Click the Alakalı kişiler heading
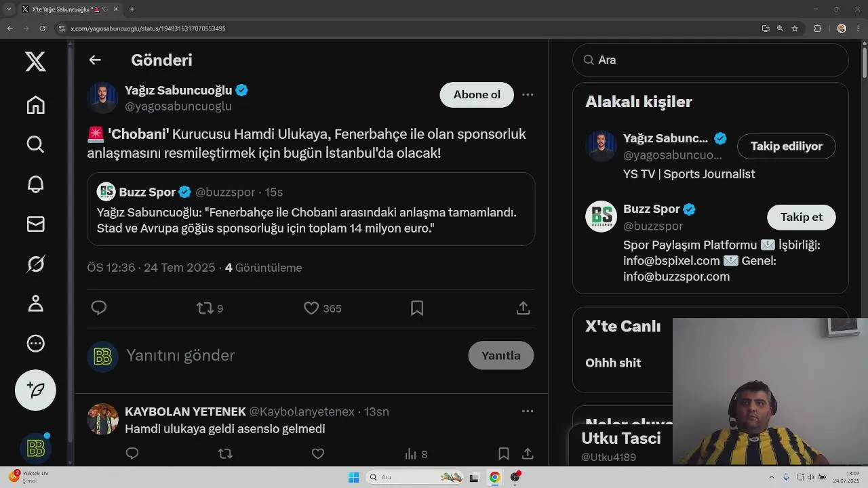The width and height of the screenshot is (868, 488). 639,102
